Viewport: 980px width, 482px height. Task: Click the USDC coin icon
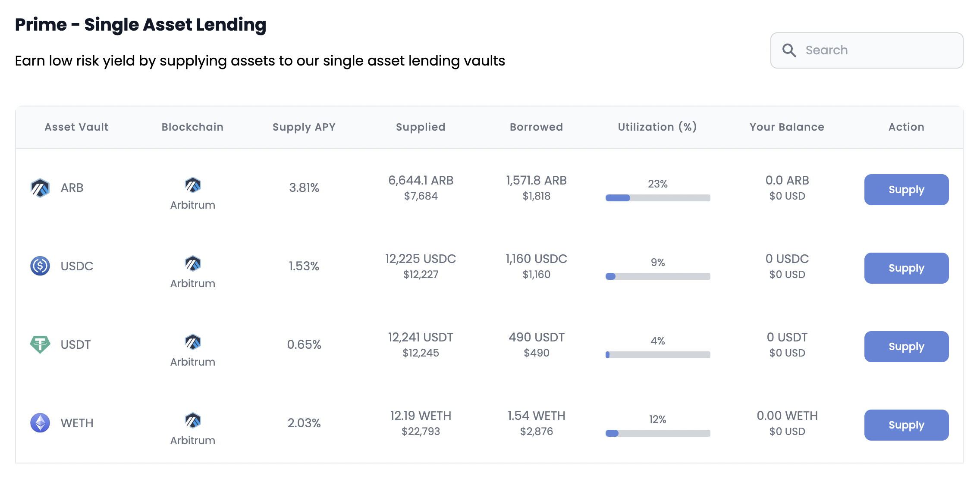(40, 266)
